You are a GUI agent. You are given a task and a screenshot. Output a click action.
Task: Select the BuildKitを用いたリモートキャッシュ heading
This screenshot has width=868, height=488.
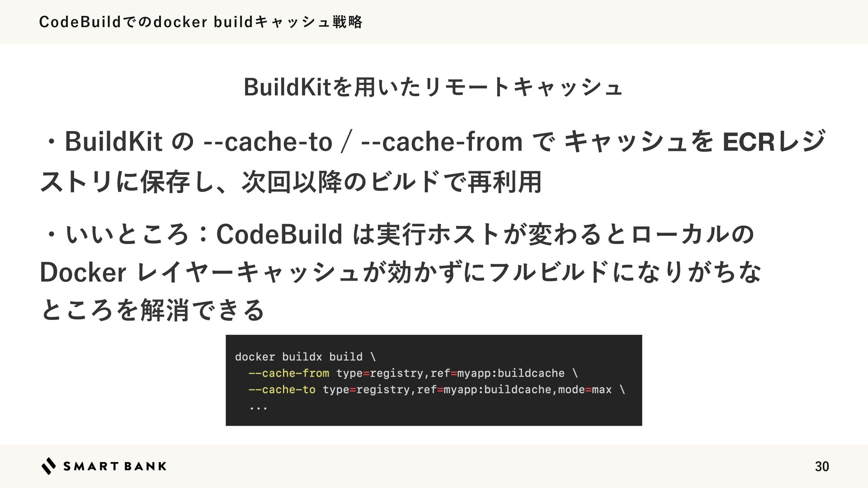[433, 87]
